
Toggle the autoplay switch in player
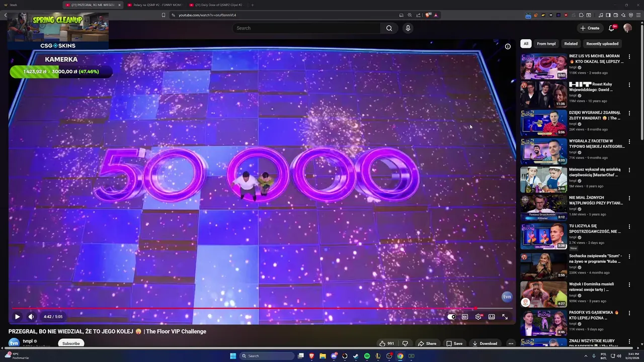pyautogui.click(x=451, y=317)
